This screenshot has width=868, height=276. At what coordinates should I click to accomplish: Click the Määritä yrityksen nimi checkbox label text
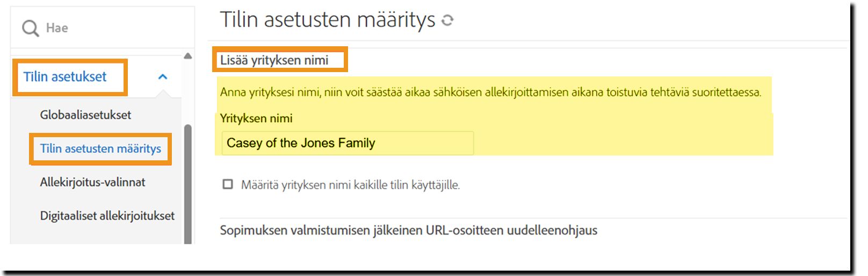tap(350, 185)
